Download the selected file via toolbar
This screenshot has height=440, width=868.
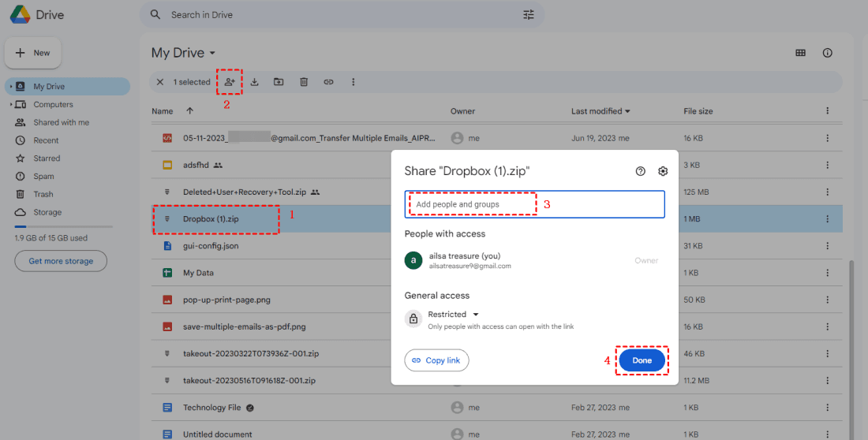(255, 82)
